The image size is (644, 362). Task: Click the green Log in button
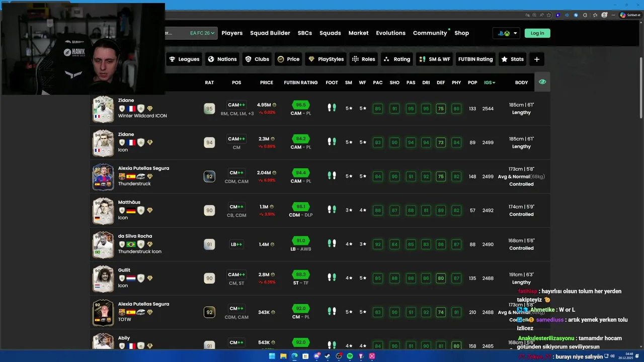(537, 33)
